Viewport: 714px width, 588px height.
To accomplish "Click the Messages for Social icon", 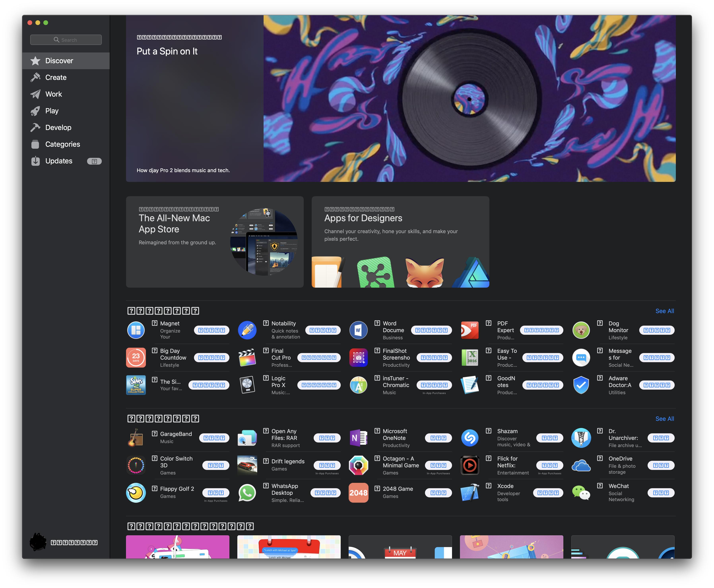I will tap(581, 358).
